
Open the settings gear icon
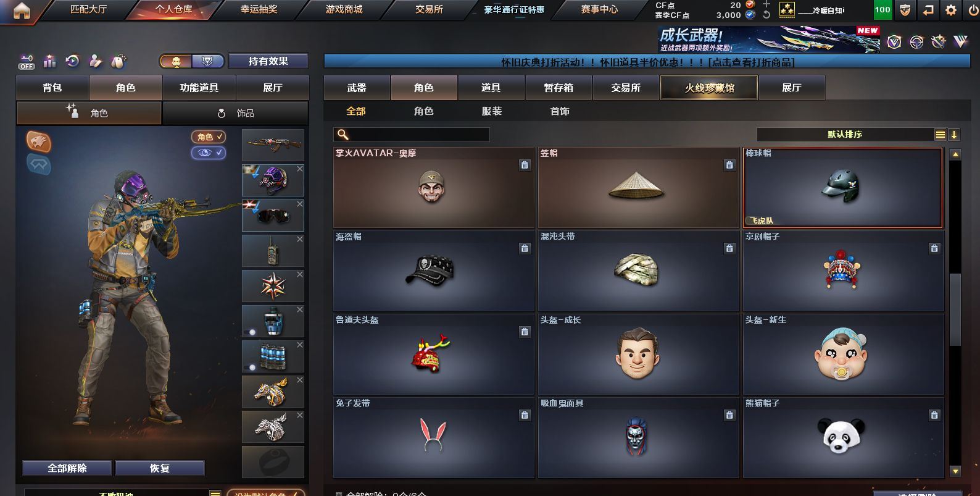pos(951,10)
